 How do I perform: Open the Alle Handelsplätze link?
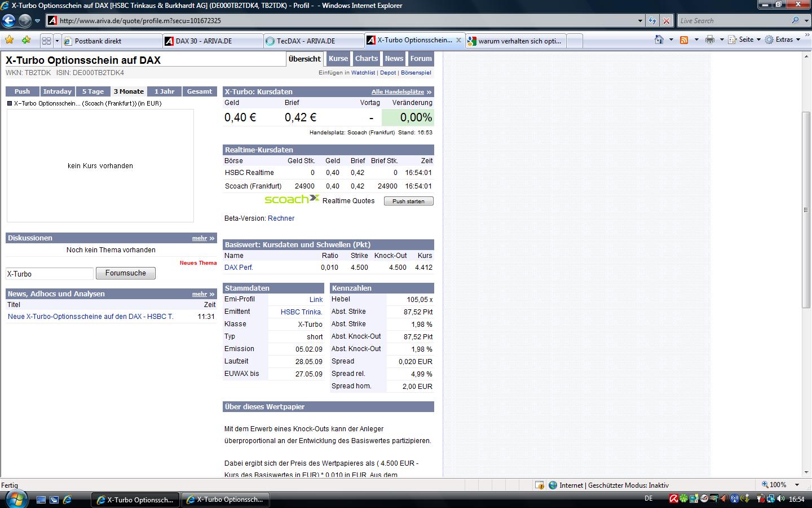401,91
